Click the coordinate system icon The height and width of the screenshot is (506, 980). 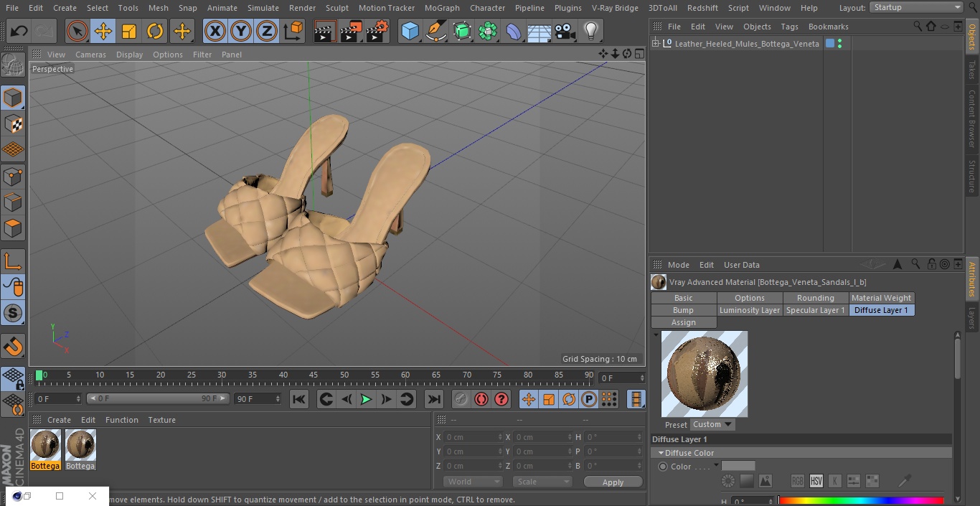(x=293, y=31)
